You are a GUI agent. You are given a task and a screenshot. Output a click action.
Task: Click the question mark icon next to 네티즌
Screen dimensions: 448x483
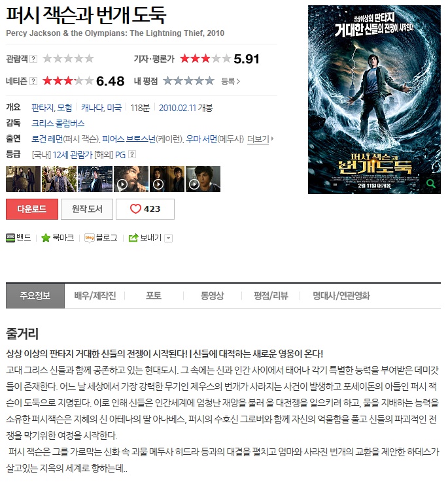click(x=33, y=81)
